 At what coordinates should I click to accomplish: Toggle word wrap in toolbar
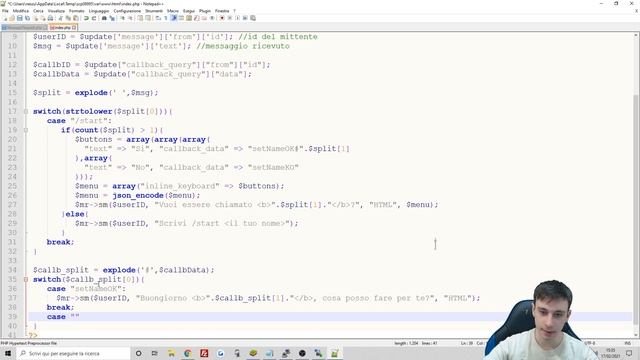click(158, 18)
